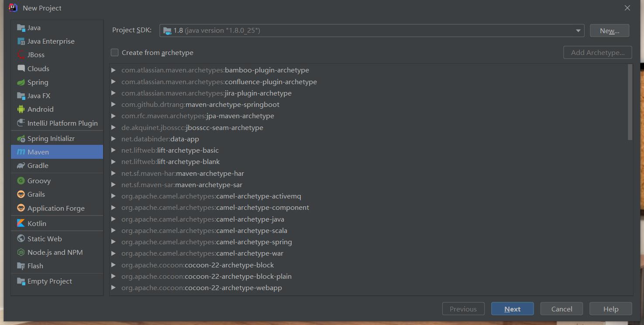
Task: Click the IntelliJ Platform Plugin icon
Action: tap(21, 123)
